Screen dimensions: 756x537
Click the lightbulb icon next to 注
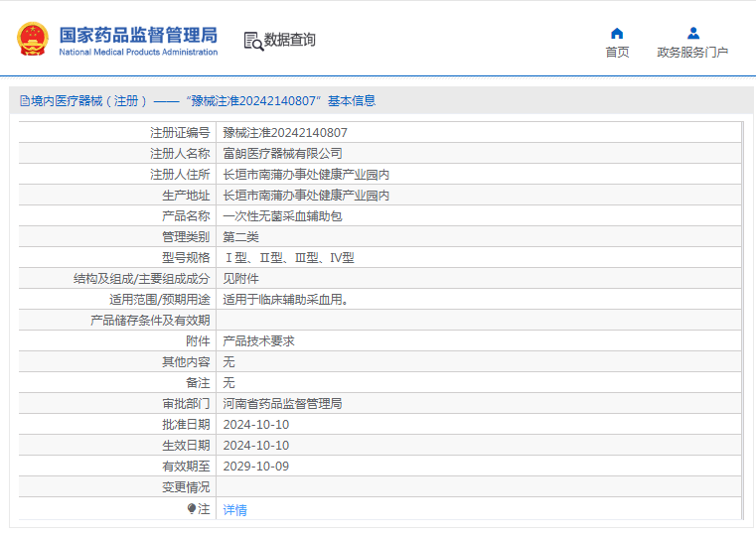coord(192,508)
